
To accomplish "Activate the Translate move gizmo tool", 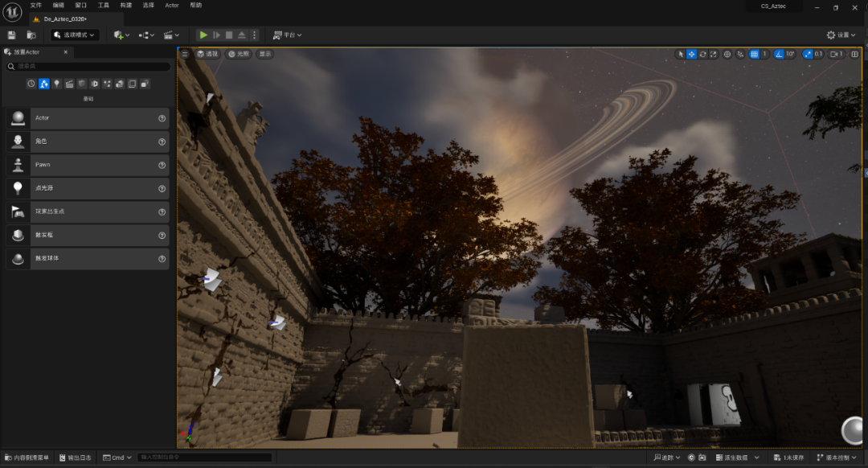I will pos(691,54).
